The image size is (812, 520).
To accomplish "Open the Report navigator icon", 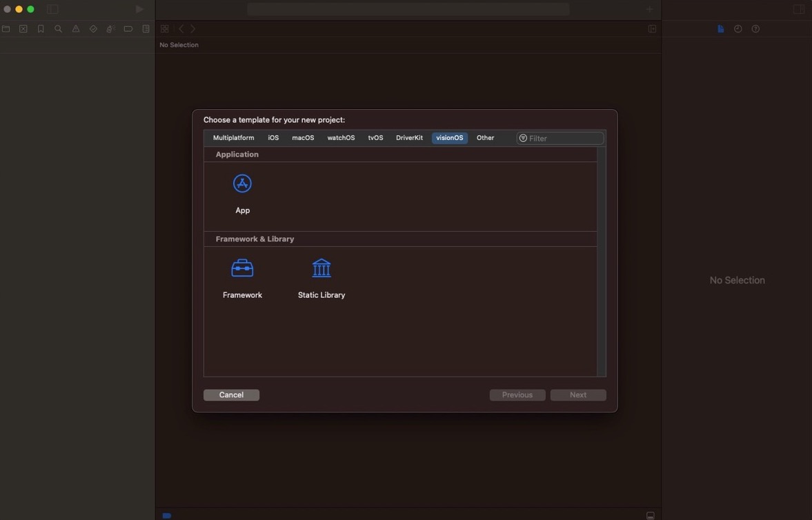I will (x=146, y=29).
